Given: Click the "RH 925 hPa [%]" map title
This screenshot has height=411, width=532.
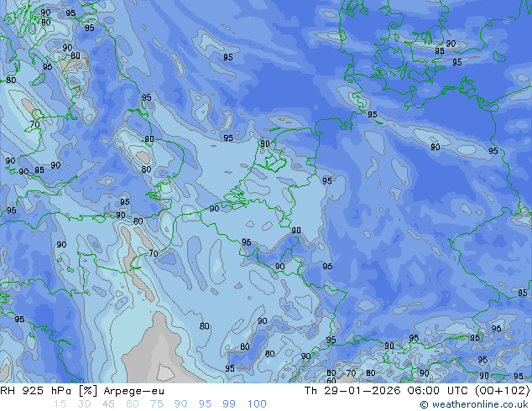Looking at the screenshot, I should 50,391.
